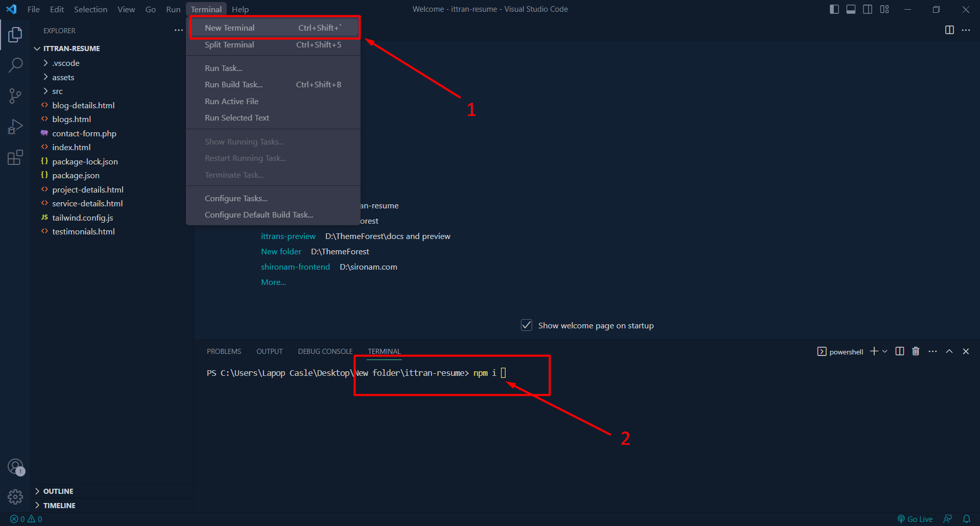This screenshot has width=980, height=526.
Task: Open terminal panel more actions
Action: point(933,351)
